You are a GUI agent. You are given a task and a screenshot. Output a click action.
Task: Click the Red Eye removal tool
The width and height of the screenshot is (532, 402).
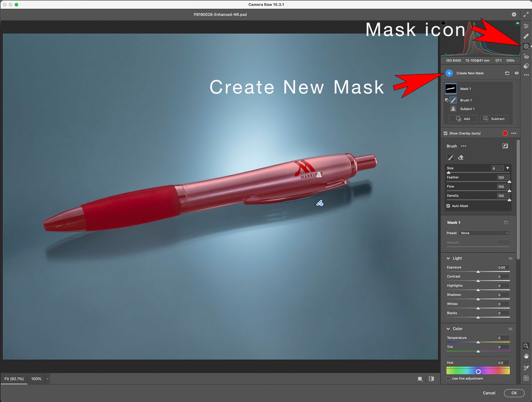[526, 57]
